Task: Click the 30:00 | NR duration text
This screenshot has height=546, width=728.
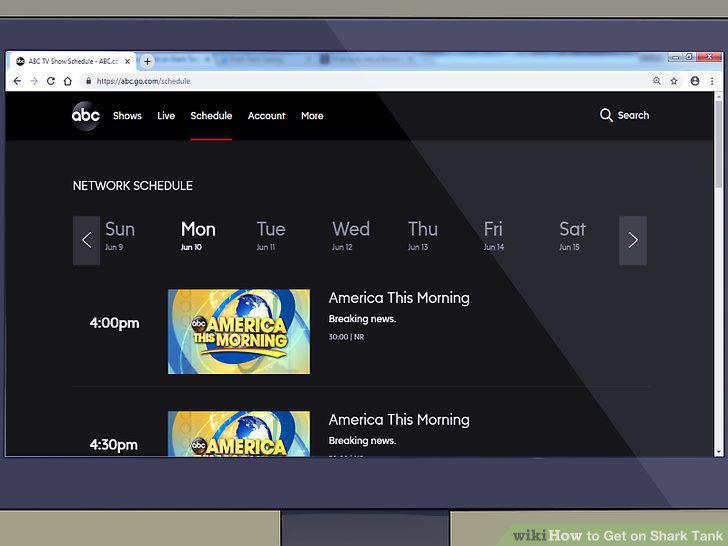Action: click(346, 337)
